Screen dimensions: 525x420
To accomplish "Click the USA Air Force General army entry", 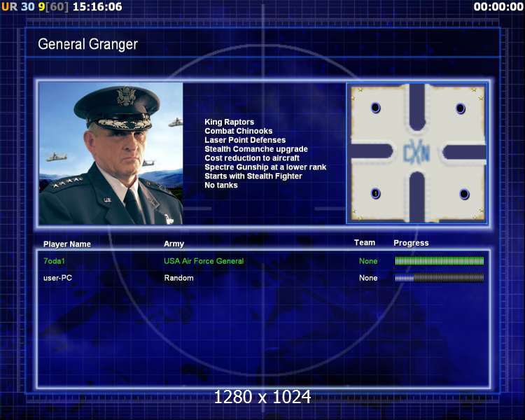I will [x=204, y=261].
